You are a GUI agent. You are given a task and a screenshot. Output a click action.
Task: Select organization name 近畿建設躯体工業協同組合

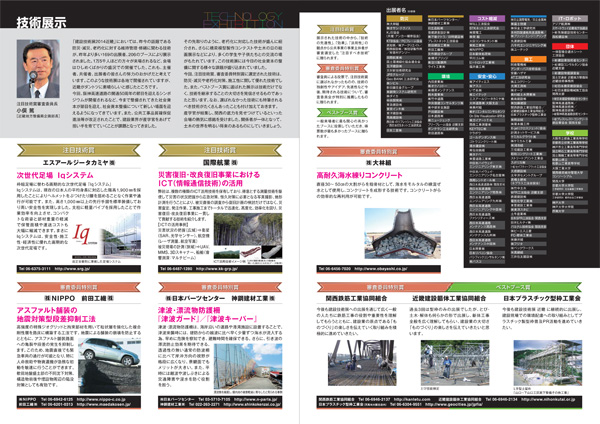coord(449,298)
